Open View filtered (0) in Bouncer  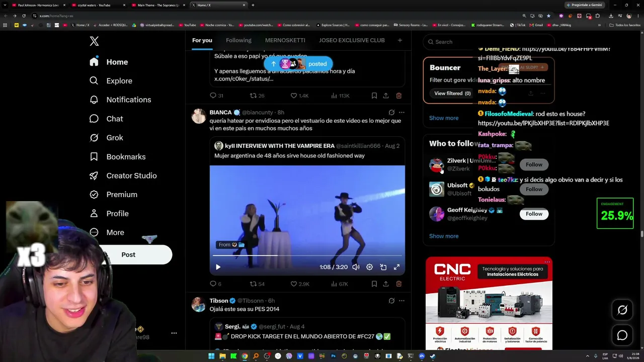pyautogui.click(x=452, y=94)
